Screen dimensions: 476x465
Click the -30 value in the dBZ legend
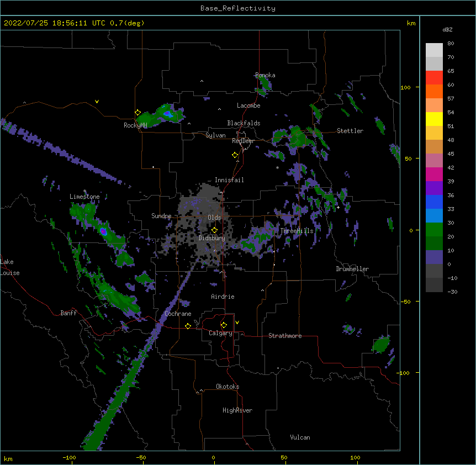[x=452, y=292]
